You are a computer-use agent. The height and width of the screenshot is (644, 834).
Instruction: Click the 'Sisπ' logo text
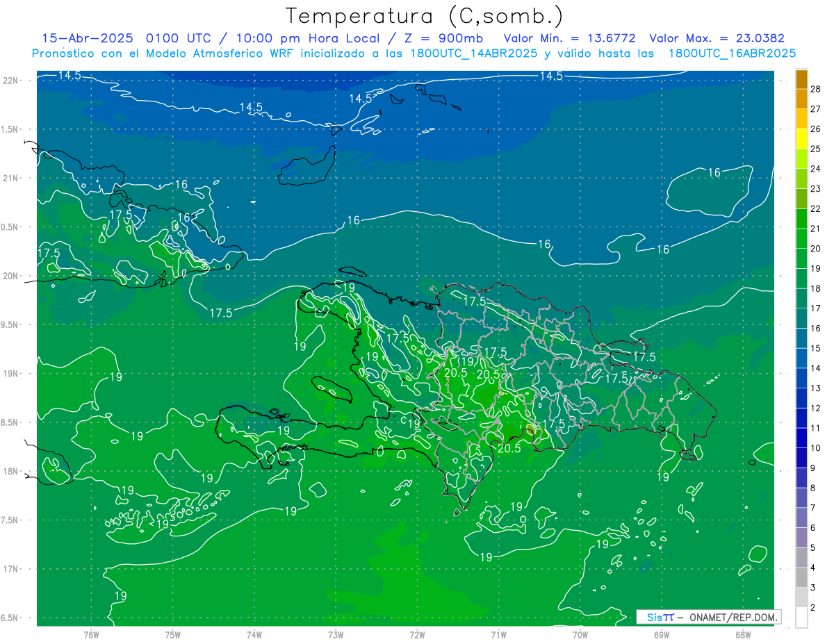(660, 617)
